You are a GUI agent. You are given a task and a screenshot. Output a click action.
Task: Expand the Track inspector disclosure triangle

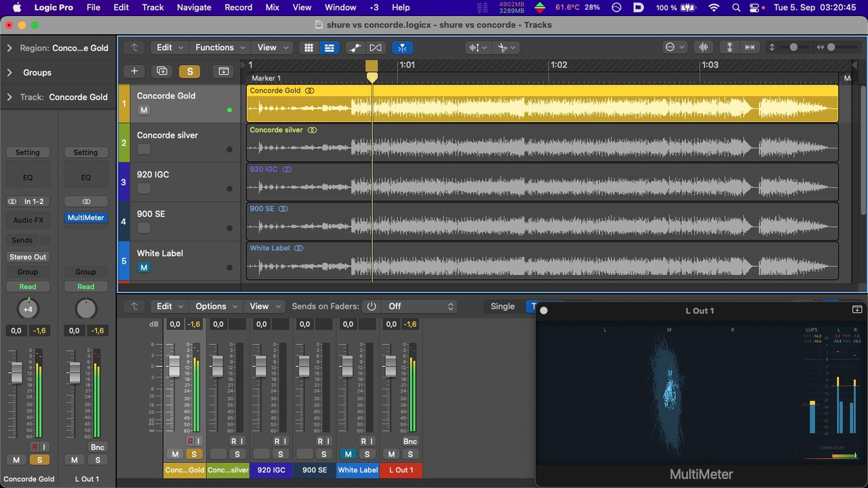pos(9,97)
